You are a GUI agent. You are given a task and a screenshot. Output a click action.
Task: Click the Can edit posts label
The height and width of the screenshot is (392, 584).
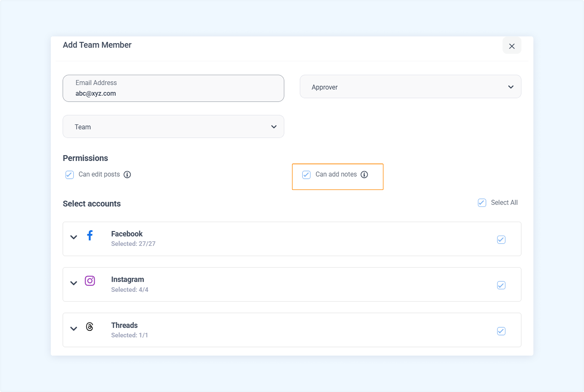[99, 174]
